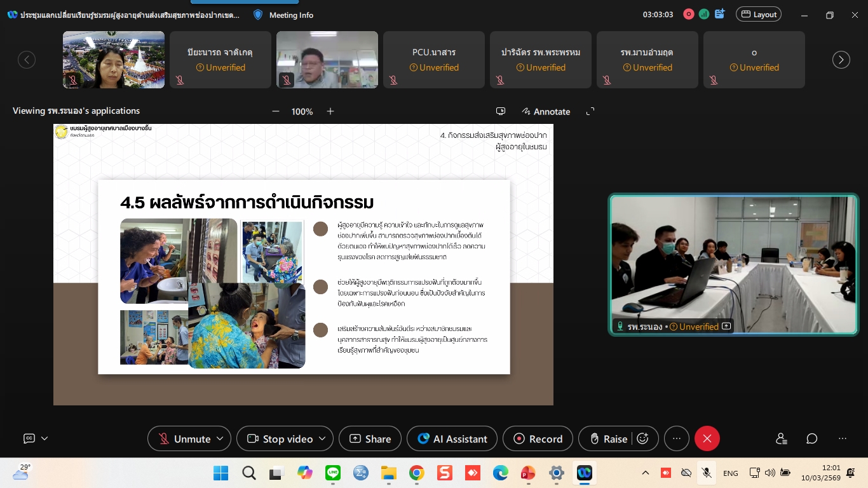Open the closed captions dropdown arrow

click(44, 438)
